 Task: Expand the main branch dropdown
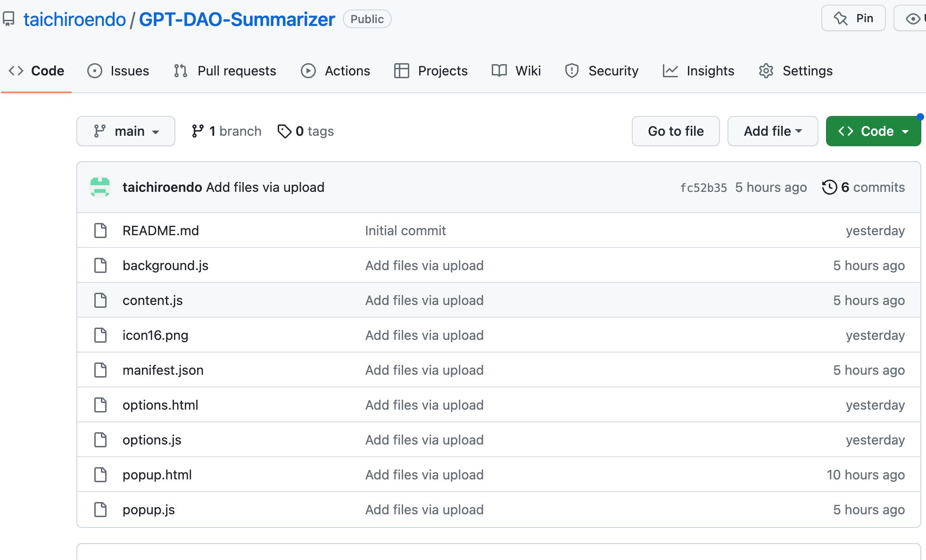[126, 131]
